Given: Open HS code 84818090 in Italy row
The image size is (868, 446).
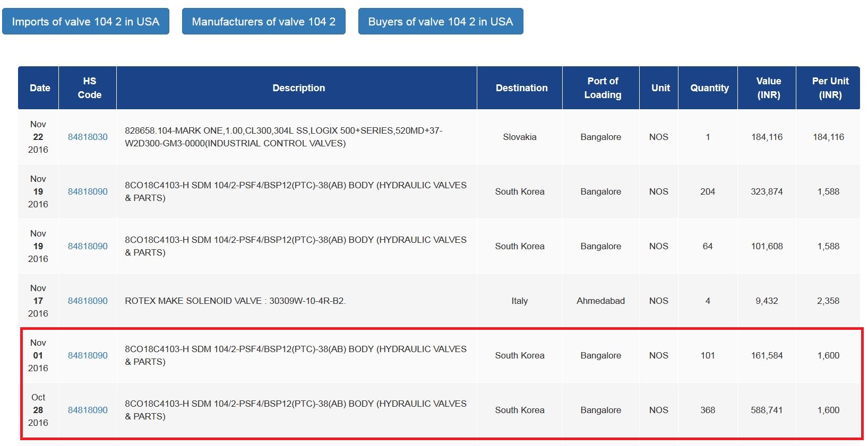Looking at the screenshot, I should 88,301.
